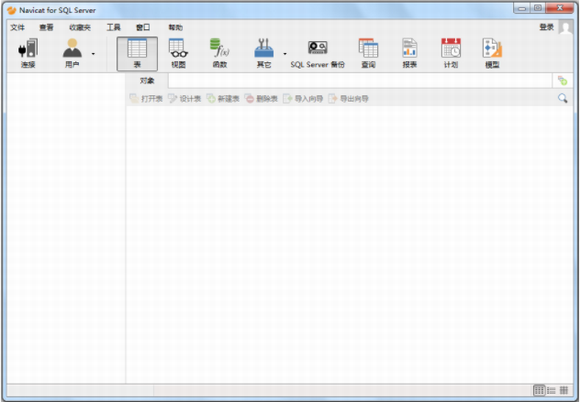Expand the dropdown arrow next to 用户
580x402 pixels.
click(x=93, y=54)
